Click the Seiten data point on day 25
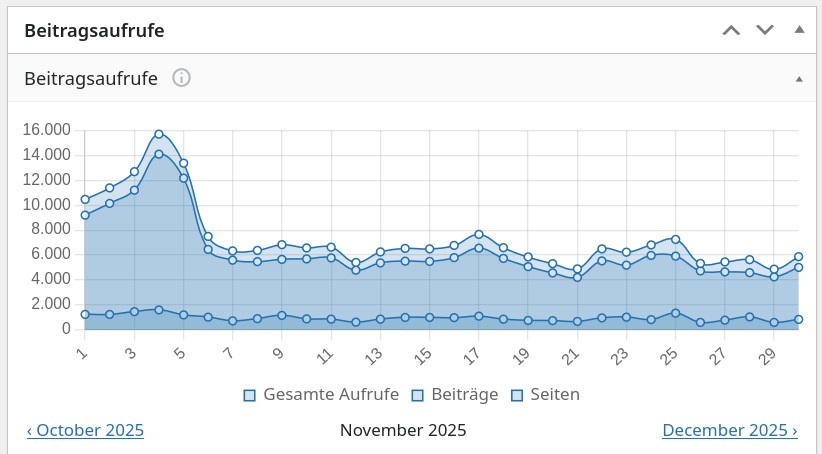Image resolution: width=822 pixels, height=454 pixels. pyautogui.click(x=676, y=313)
